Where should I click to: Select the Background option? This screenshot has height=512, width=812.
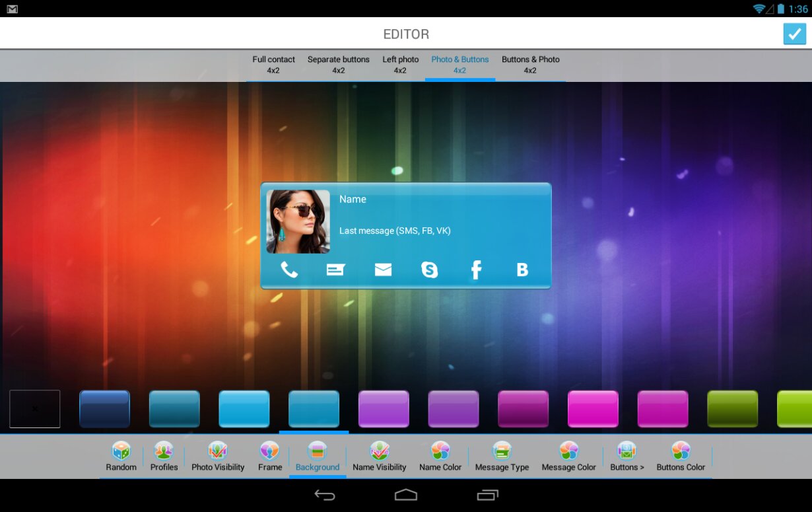coord(318,457)
